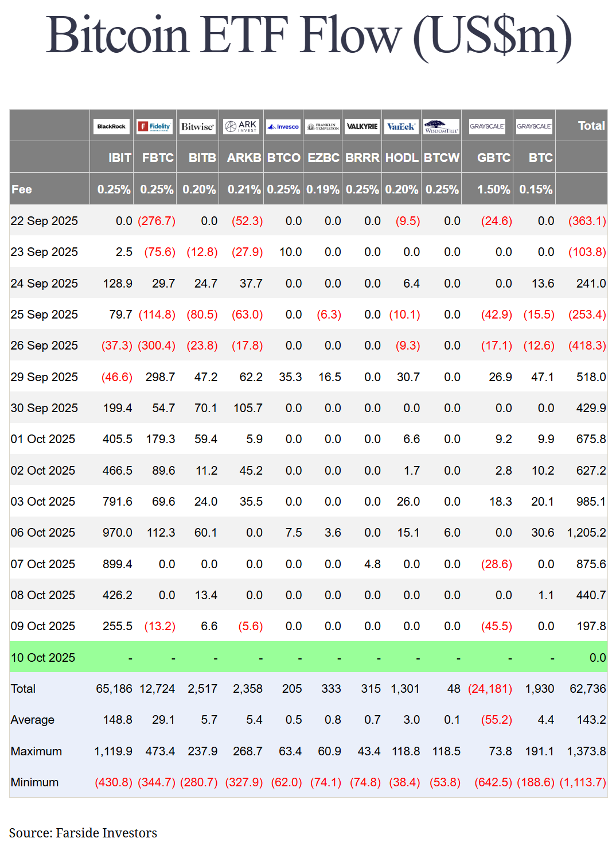616x842 pixels.
Task: Click the Franklin Templeton logo
Action: [x=323, y=126]
